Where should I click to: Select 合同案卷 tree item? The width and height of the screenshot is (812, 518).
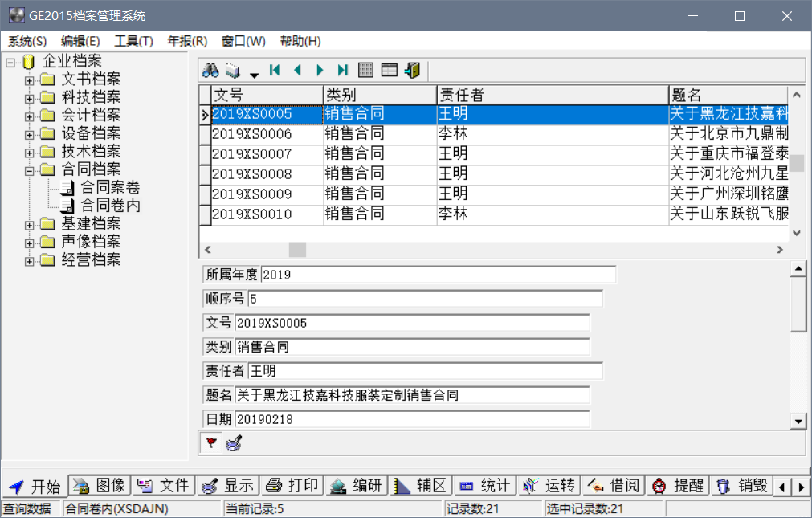110,187
